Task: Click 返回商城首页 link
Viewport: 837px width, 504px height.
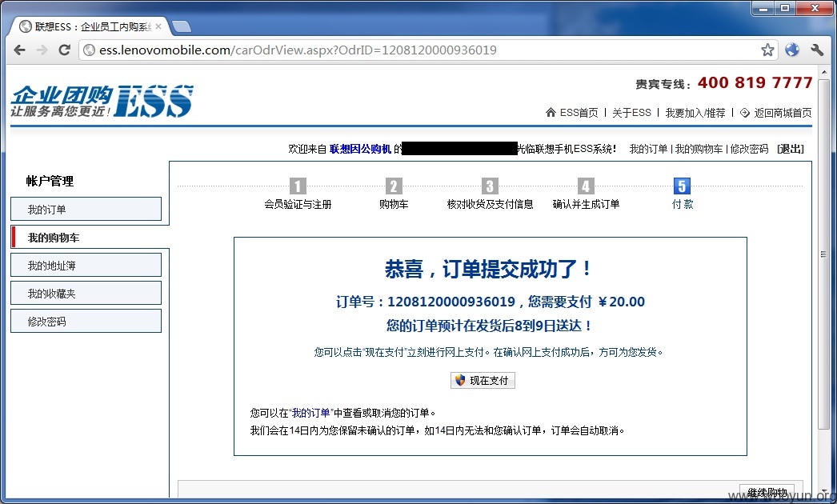Action: pos(783,113)
